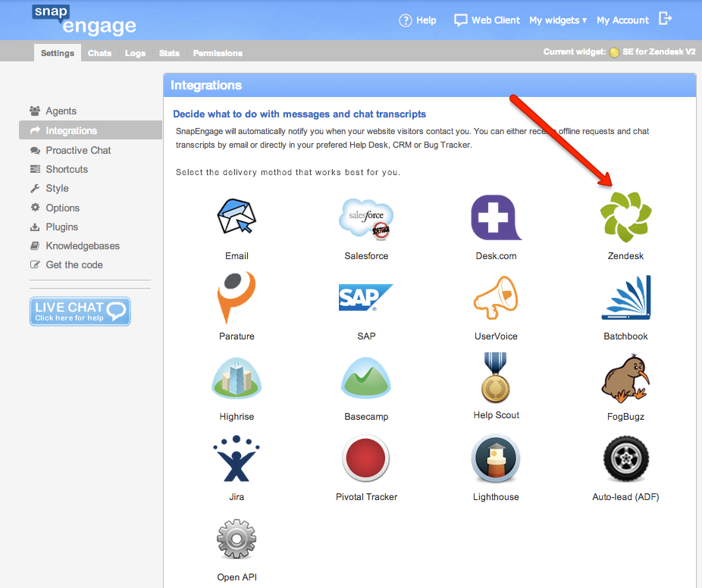The width and height of the screenshot is (702, 588).
Task: Choose the red Pivotal Tracker icon
Action: point(365,458)
